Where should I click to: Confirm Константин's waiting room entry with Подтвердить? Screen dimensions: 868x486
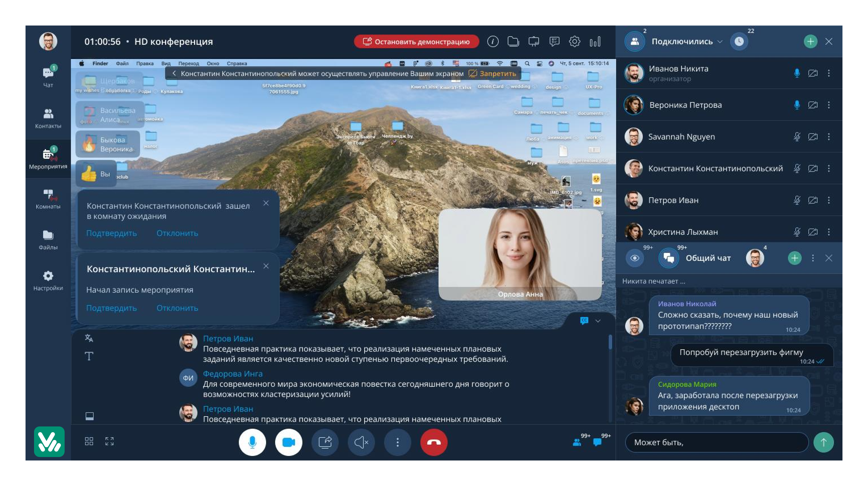111,233
